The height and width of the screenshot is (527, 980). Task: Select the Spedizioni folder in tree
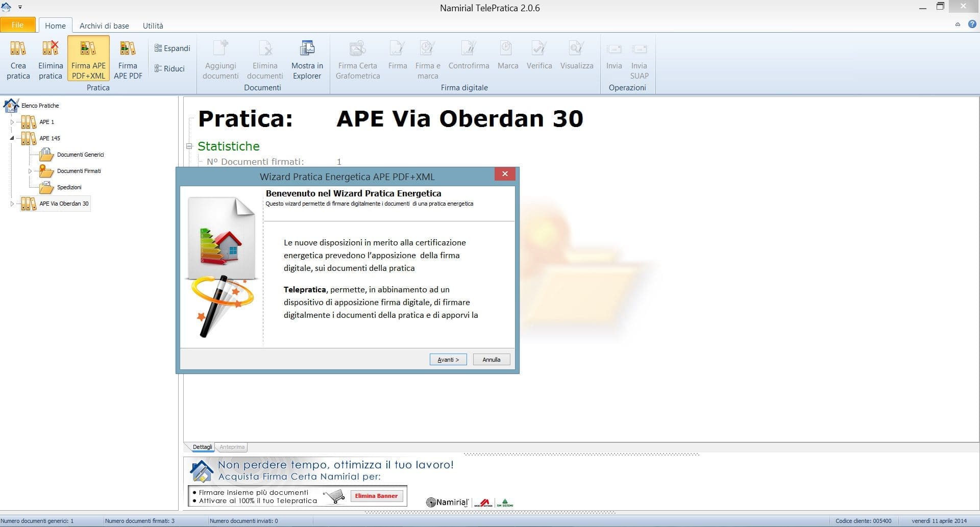click(69, 187)
